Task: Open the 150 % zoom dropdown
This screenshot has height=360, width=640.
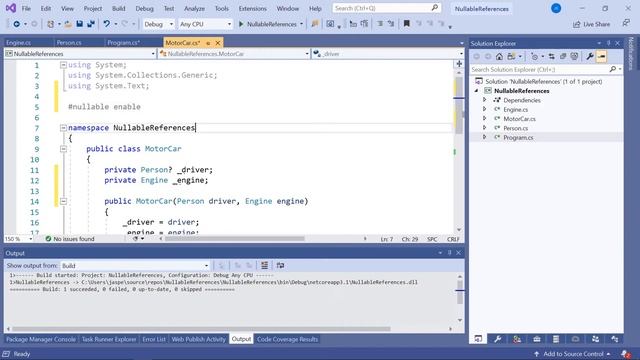Action: [18, 239]
